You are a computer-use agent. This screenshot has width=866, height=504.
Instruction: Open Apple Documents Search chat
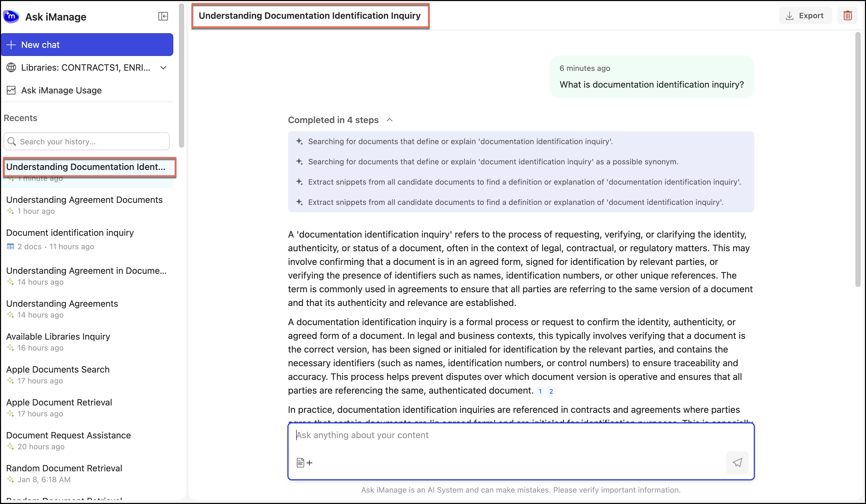(x=58, y=370)
